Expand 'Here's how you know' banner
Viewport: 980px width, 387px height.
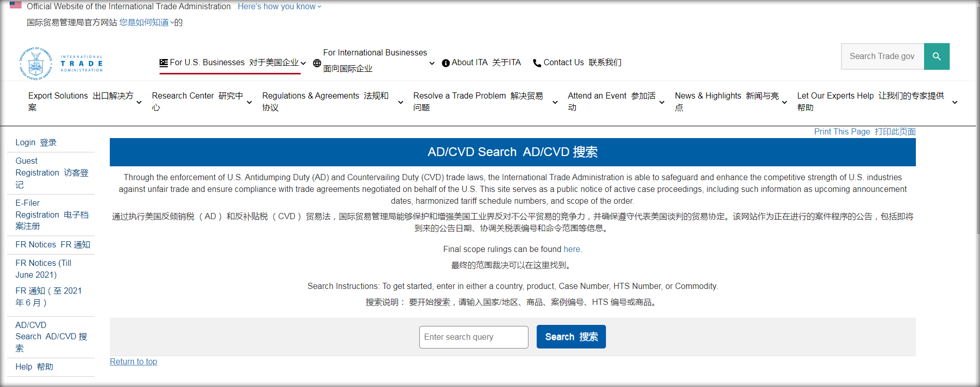pos(280,7)
